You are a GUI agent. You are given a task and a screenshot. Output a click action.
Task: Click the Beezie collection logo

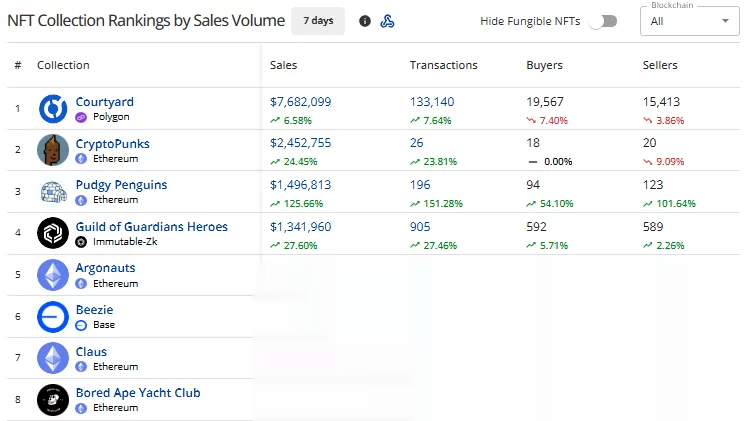click(53, 317)
